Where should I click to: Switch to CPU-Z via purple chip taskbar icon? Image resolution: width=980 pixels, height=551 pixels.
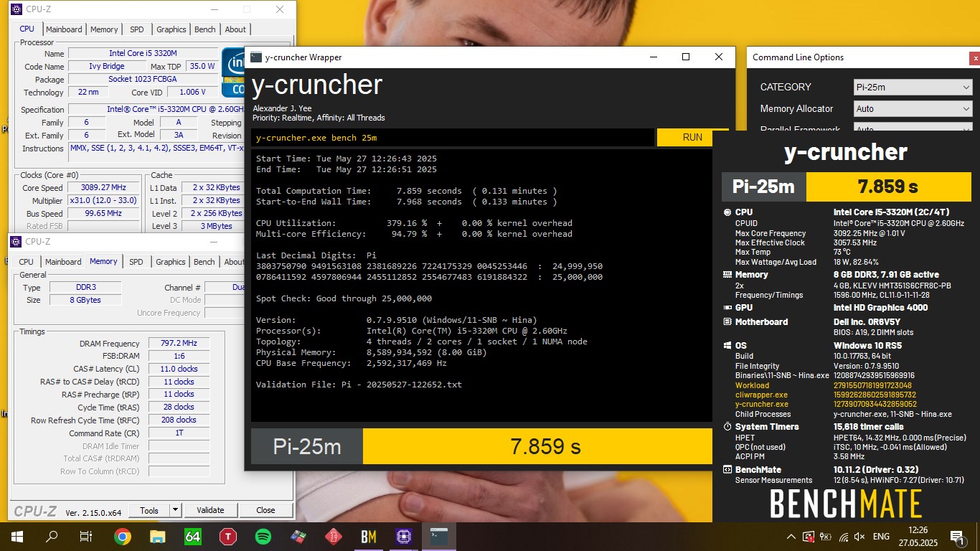coord(404,536)
